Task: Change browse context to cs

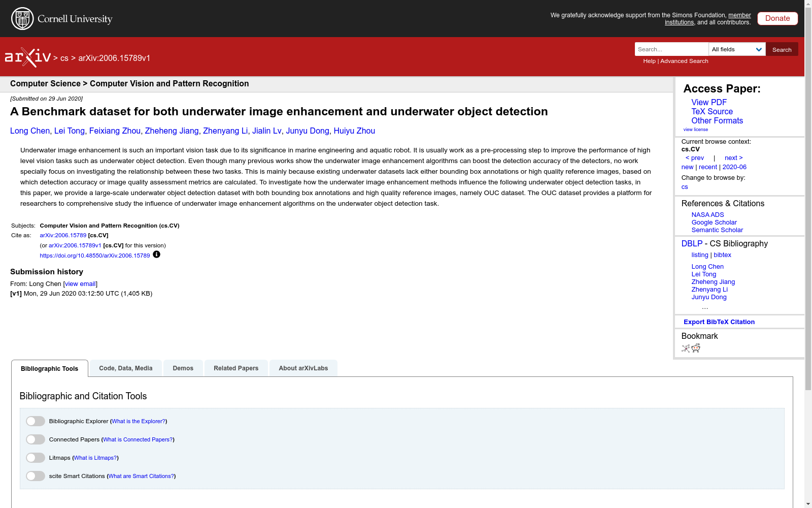Action: point(685,187)
